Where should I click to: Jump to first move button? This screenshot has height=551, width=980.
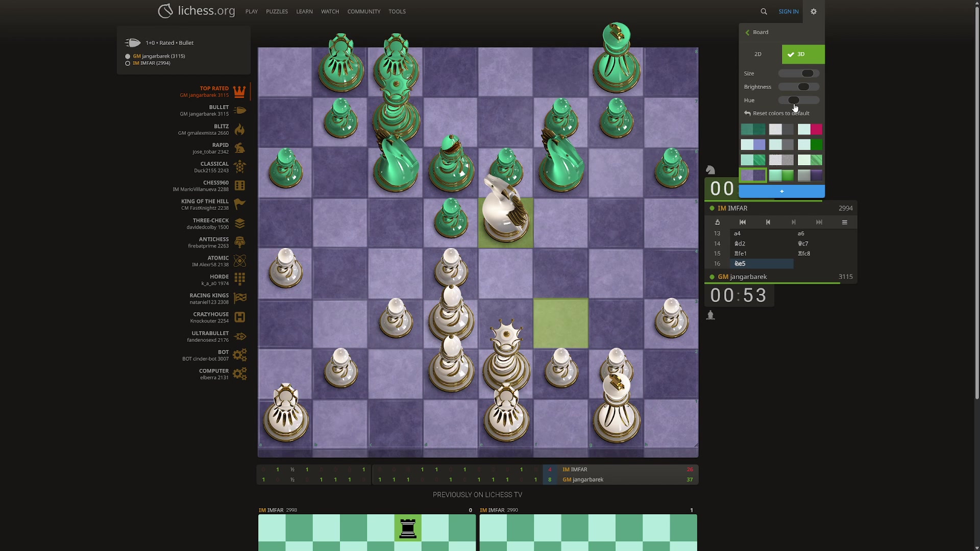pyautogui.click(x=743, y=222)
